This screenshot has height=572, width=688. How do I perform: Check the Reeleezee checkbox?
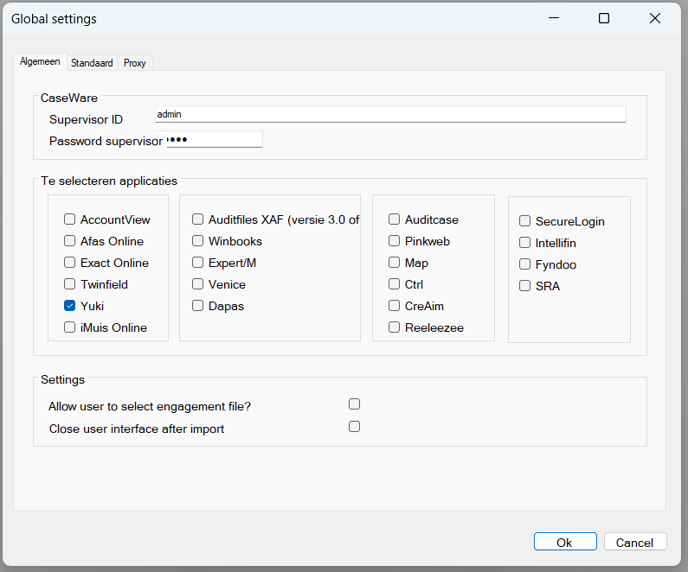(394, 327)
